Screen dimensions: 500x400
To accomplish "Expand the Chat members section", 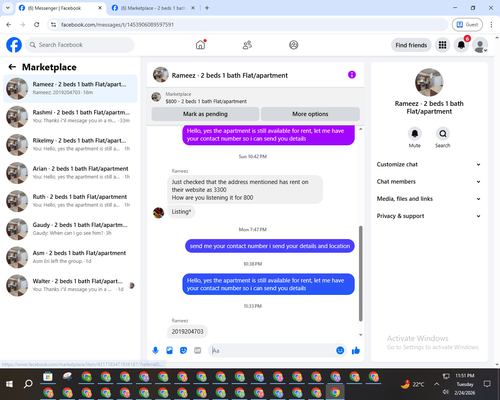I will coord(429,182).
